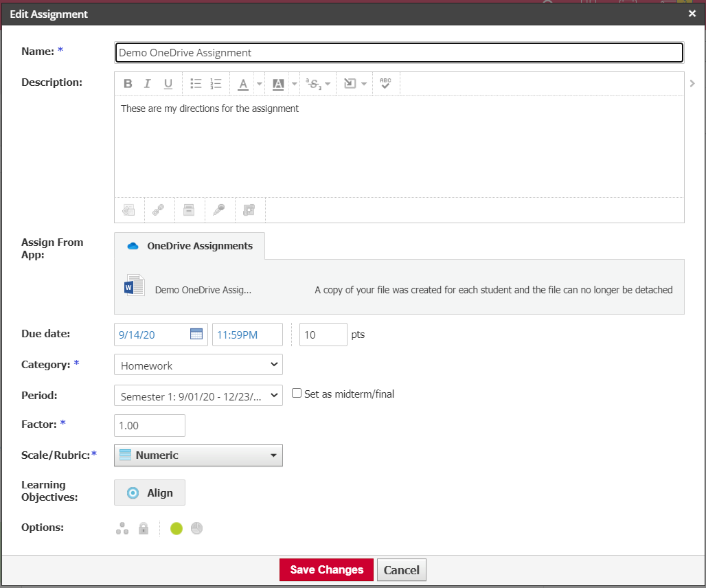
Task: Check the Set as midterm/final box
Action: pyautogui.click(x=297, y=394)
